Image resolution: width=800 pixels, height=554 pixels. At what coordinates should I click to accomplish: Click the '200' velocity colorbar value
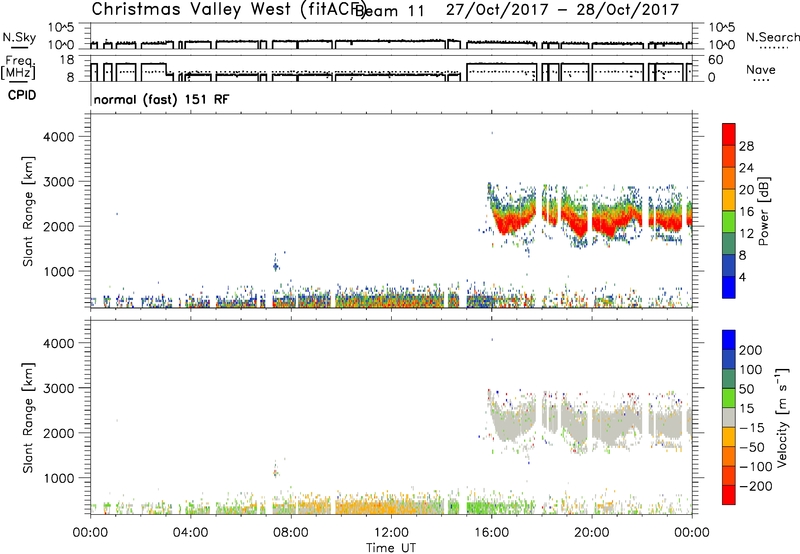click(x=751, y=350)
